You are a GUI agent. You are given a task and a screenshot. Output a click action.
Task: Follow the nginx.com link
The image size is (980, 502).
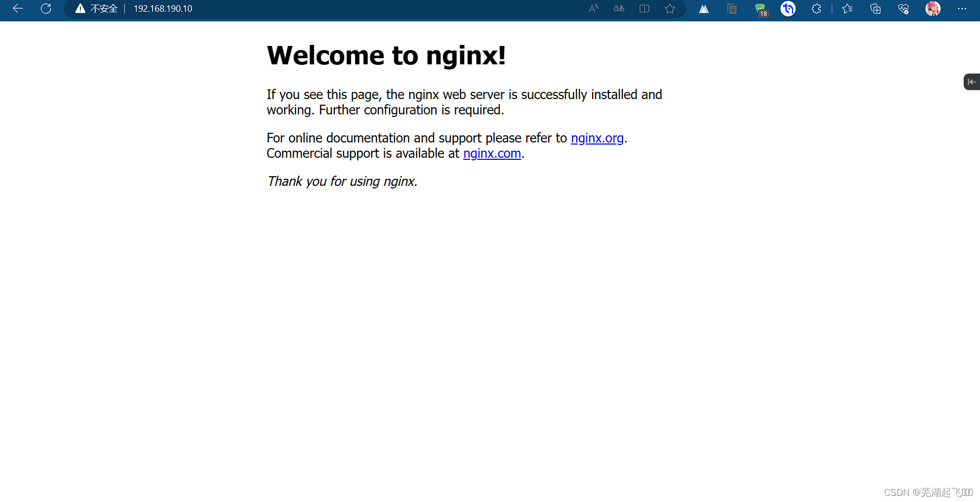492,153
